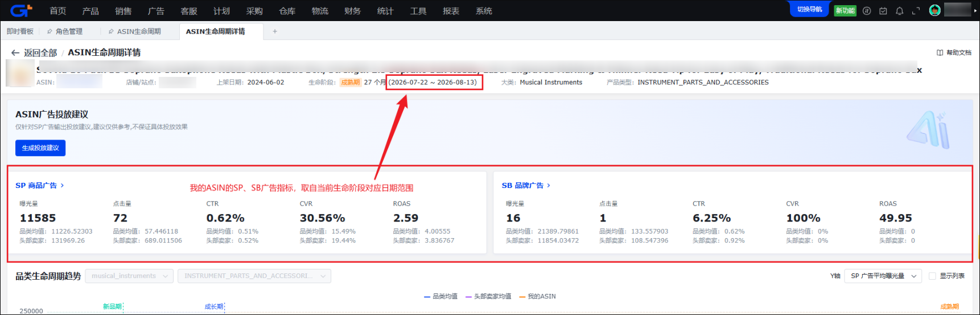Open 客服 menu
Screen dimensions: 980x315
pyautogui.click(x=189, y=11)
